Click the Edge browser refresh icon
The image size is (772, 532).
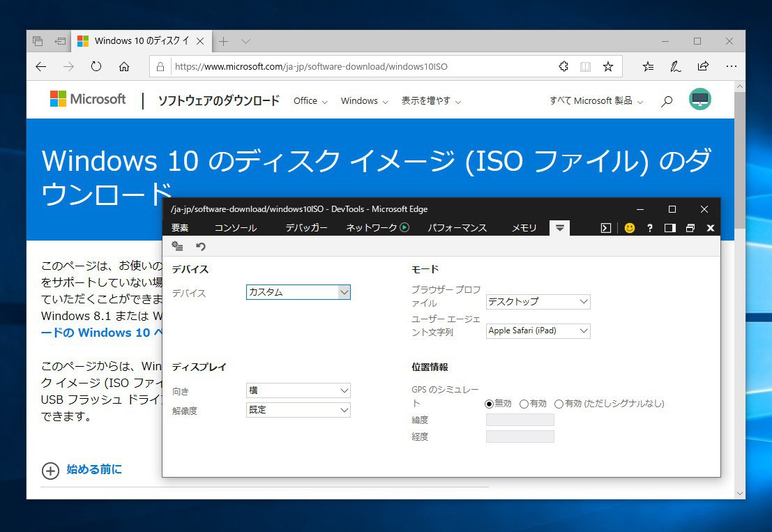pyautogui.click(x=96, y=67)
